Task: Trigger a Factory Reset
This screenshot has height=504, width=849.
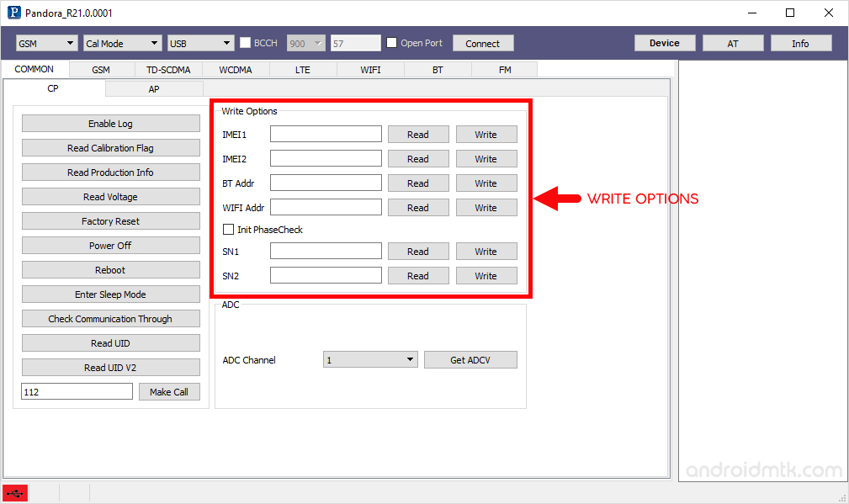Action: point(110,220)
